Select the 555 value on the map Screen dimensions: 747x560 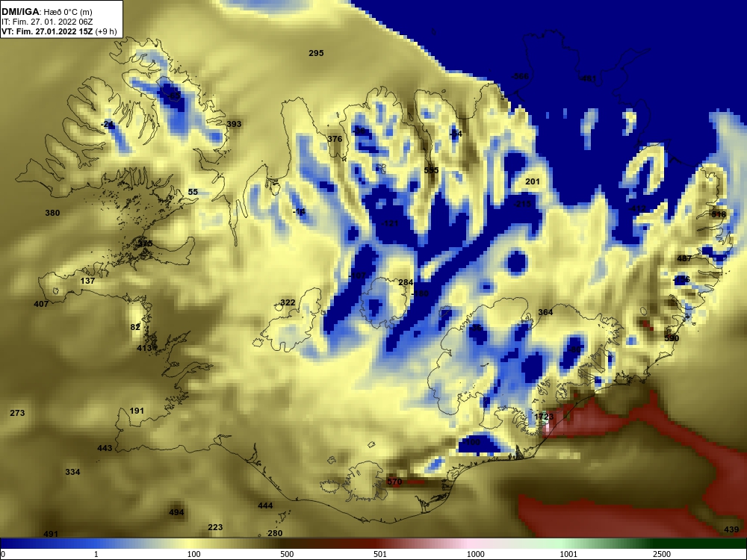431,170
